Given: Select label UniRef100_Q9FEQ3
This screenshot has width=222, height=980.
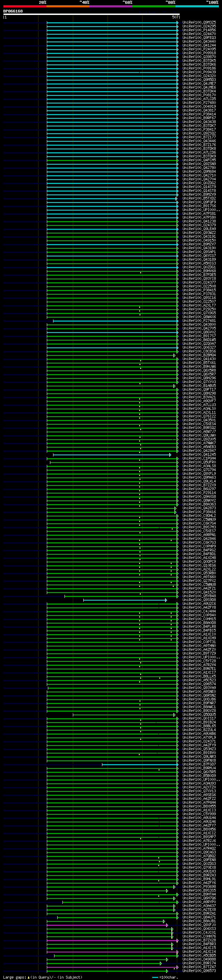Looking at the screenshot, I should pyautogui.click(x=199, y=38).
